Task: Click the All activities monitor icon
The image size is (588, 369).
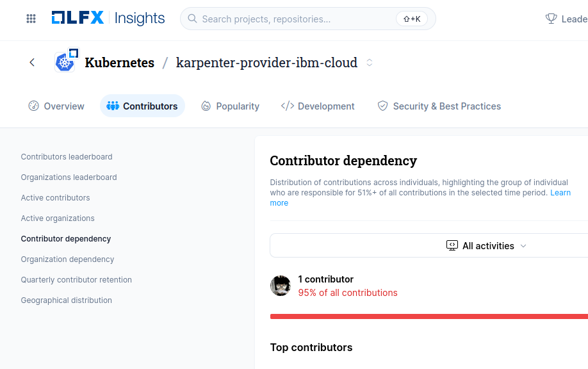Action: coord(452,245)
